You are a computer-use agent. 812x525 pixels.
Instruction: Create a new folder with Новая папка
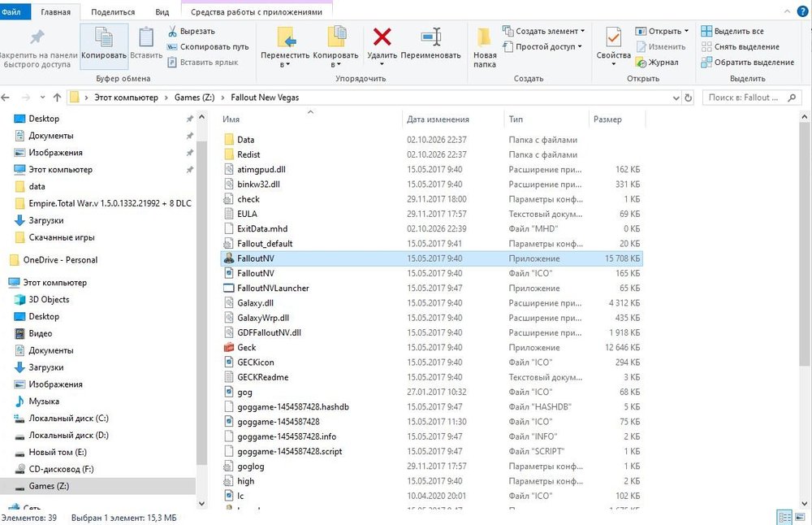click(x=484, y=46)
